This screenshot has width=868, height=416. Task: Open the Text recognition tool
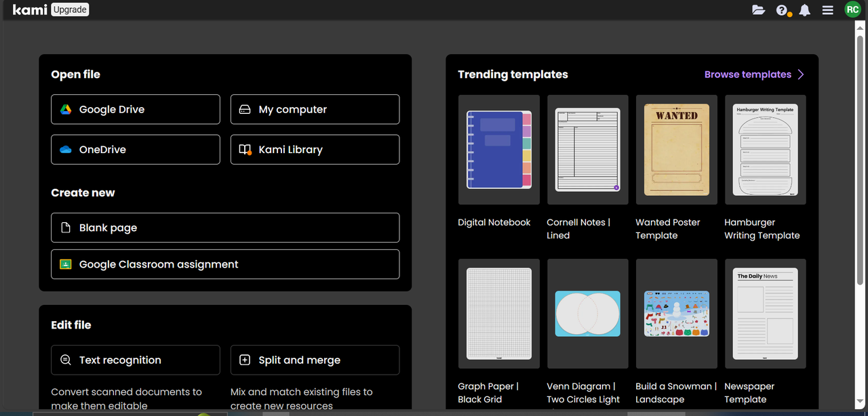(136, 360)
